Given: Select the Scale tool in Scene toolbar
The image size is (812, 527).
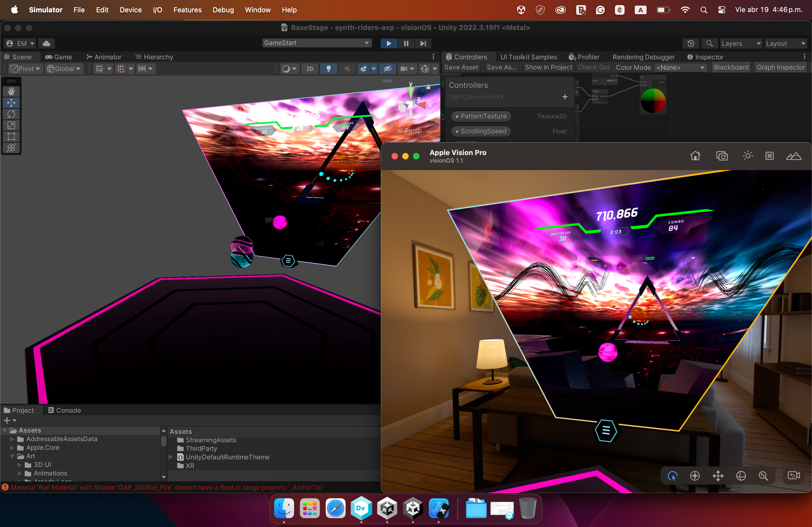Looking at the screenshot, I should [11, 125].
